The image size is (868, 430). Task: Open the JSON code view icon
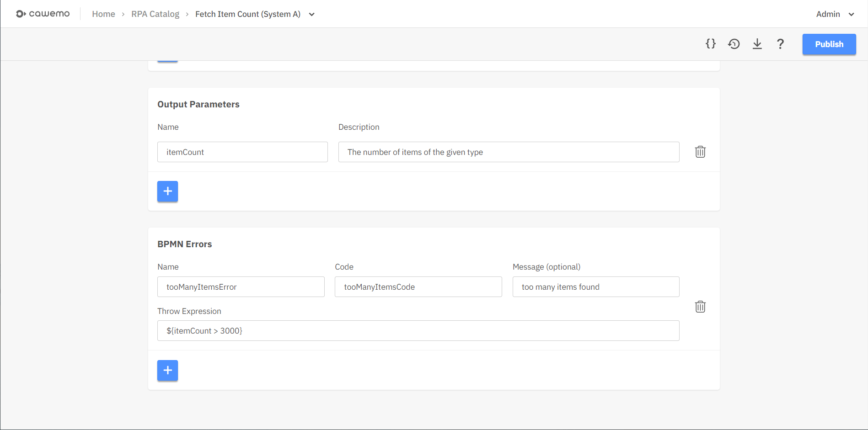point(710,44)
